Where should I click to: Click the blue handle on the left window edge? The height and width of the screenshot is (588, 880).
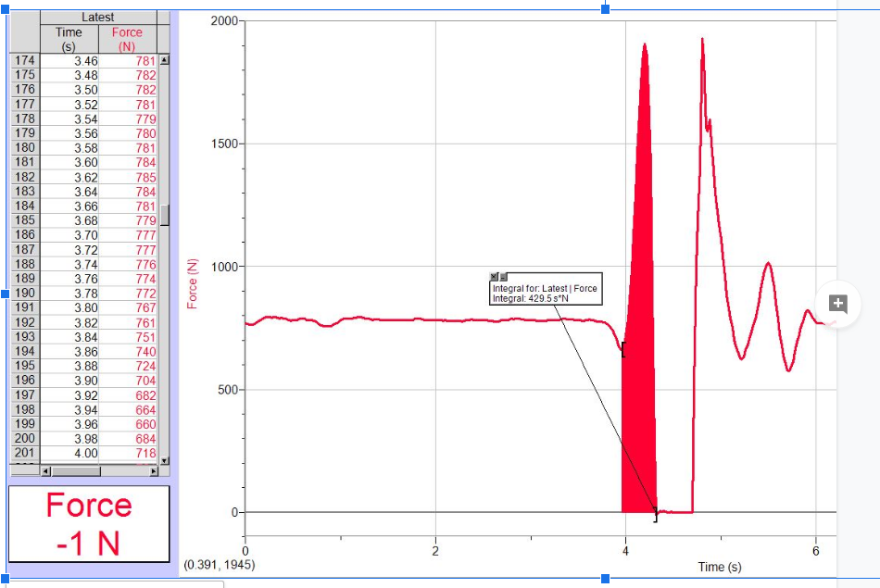[x=4, y=294]
